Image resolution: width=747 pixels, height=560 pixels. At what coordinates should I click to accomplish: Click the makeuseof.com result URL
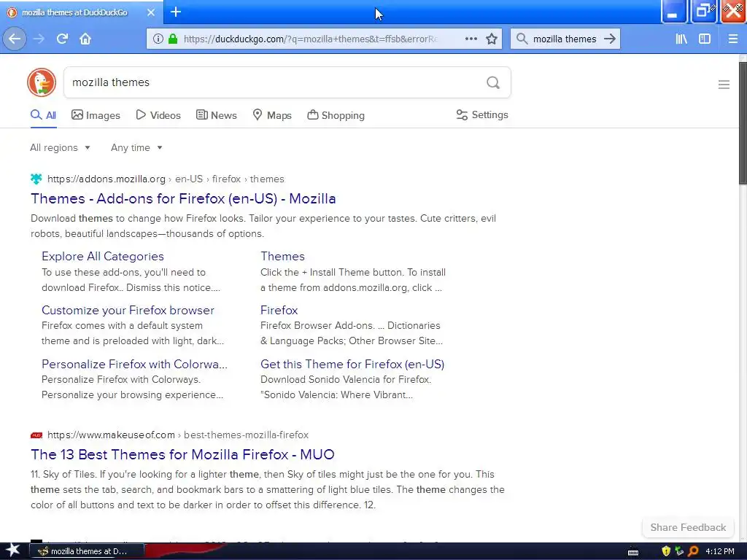point(178,435)
